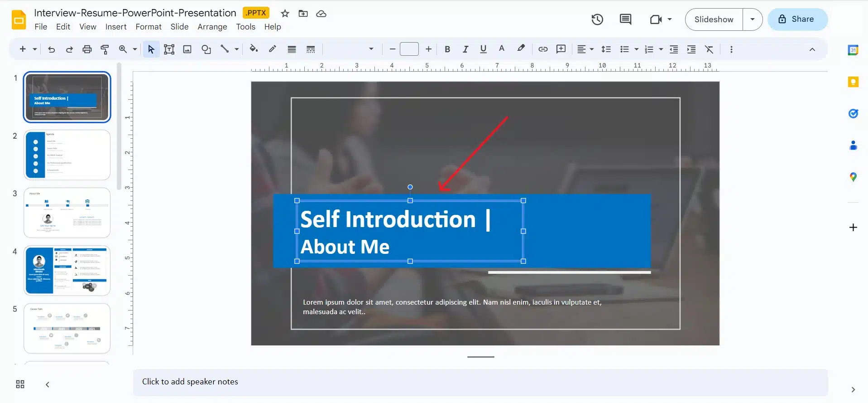
Task: Click the paint format roller icon
Action: (105, 49)
